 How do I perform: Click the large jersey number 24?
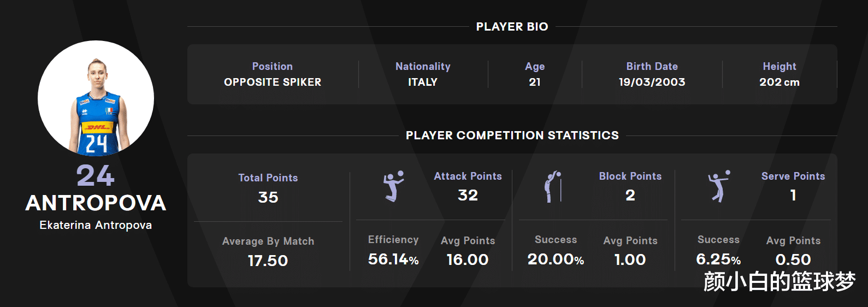(96, 176)
